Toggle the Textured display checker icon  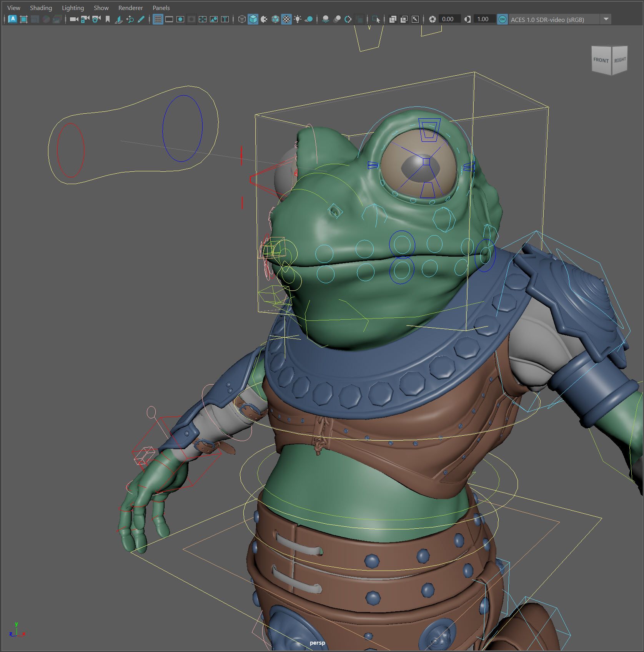(286, 19)
